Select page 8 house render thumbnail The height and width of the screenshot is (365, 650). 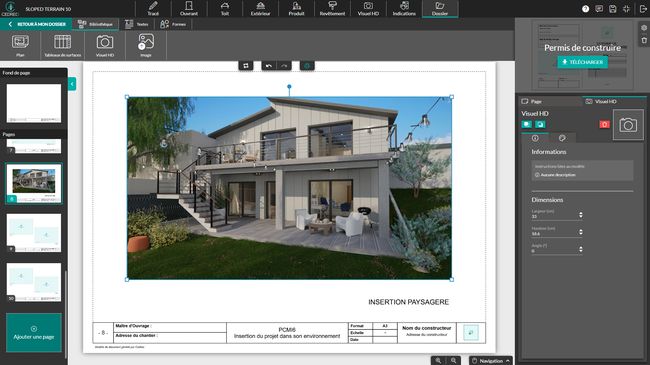click(x=34, y=183)
